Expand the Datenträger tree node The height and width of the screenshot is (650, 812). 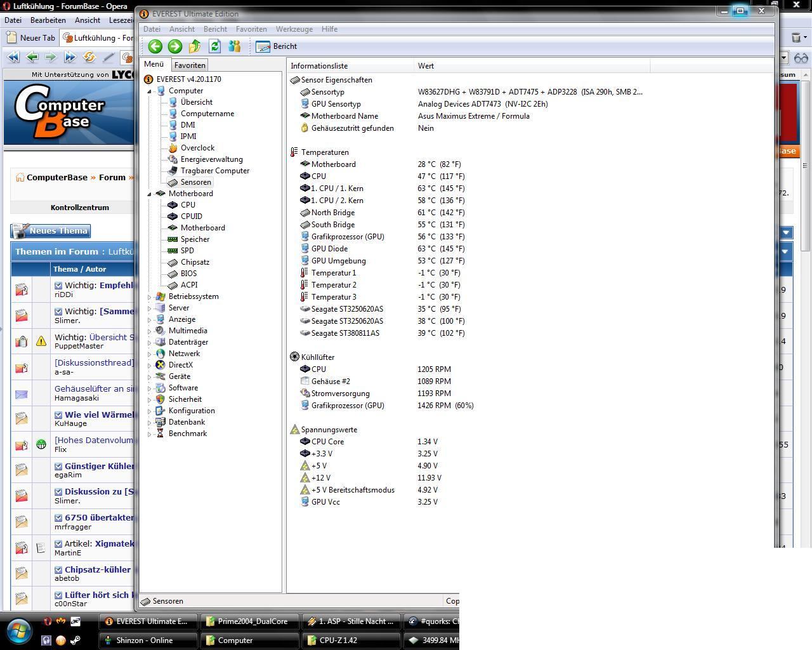pos(150,342)
